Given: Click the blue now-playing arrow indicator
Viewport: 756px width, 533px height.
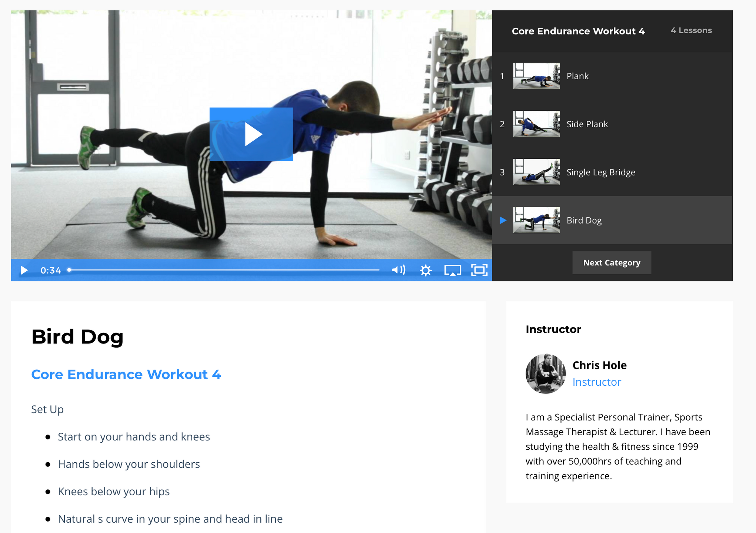Looking at the screenshot, I should pos(503,220).
